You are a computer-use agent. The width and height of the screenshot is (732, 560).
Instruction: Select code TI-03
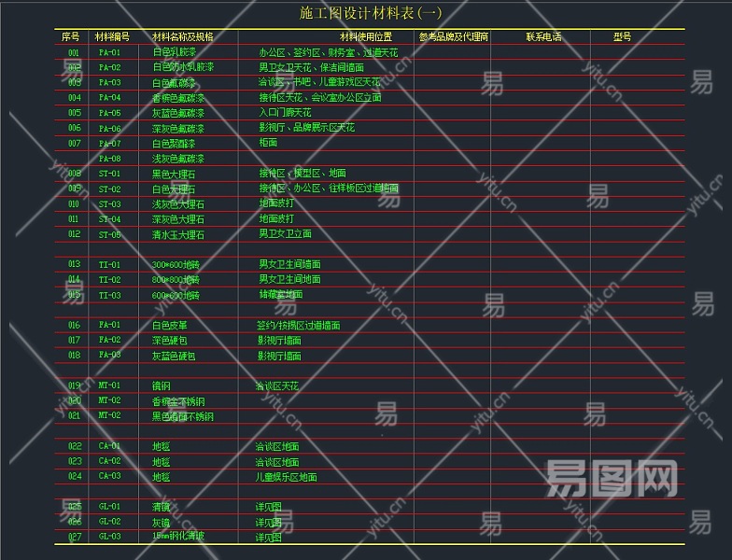110,295
